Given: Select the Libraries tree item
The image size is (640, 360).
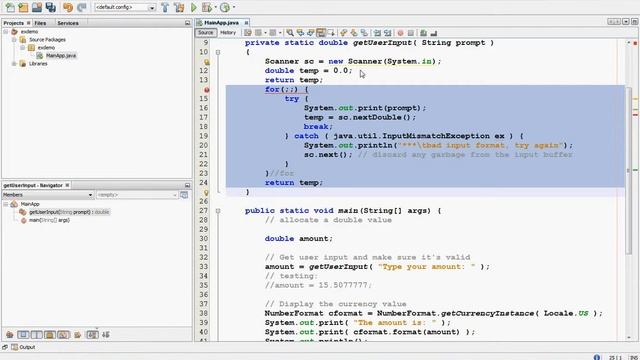Looking at the screenshot, I should click(x=38, y=64).
